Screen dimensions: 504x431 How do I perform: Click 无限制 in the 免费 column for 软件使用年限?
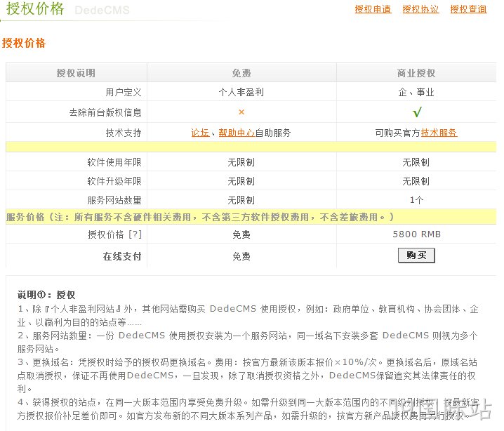241,162
